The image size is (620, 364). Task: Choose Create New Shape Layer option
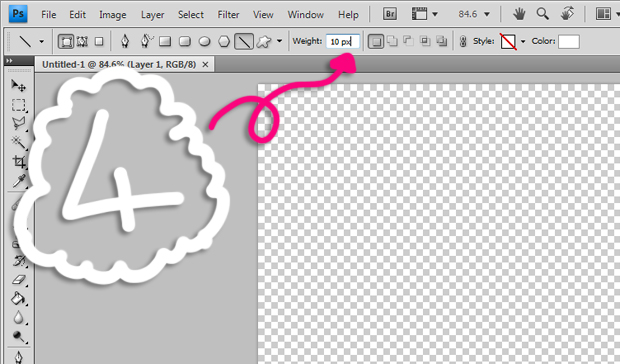376,41
